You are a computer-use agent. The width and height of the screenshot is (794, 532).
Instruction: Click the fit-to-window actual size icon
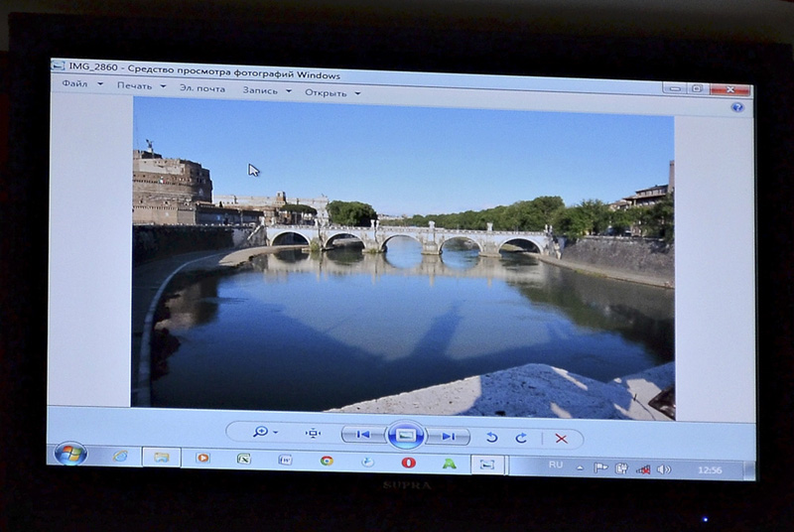pyautogui.click(x=314, y=434)
